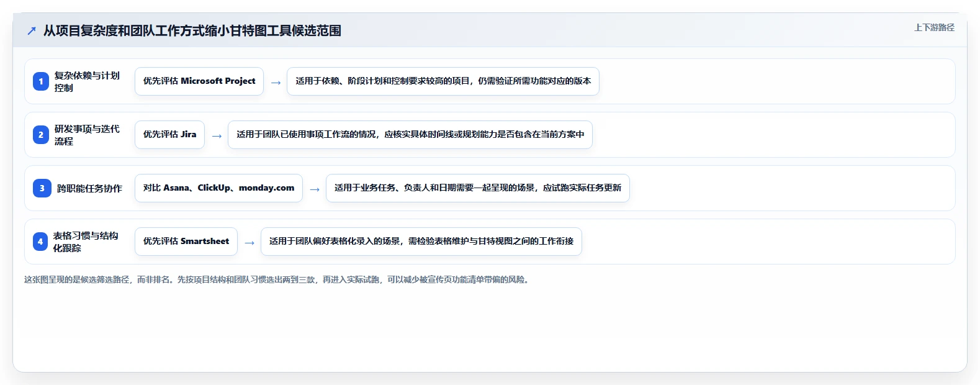Click the heading 从项目复杂度和团队工作方式缩小甘特图工具候选范围
The width and height of the screenshot is (980, 385).
coord(192,30)
